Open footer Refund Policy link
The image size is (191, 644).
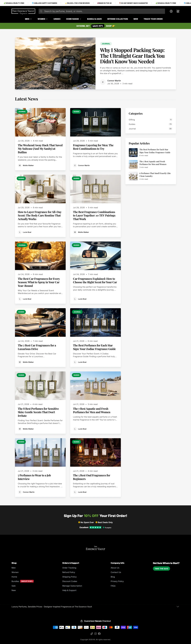(69, 572)
